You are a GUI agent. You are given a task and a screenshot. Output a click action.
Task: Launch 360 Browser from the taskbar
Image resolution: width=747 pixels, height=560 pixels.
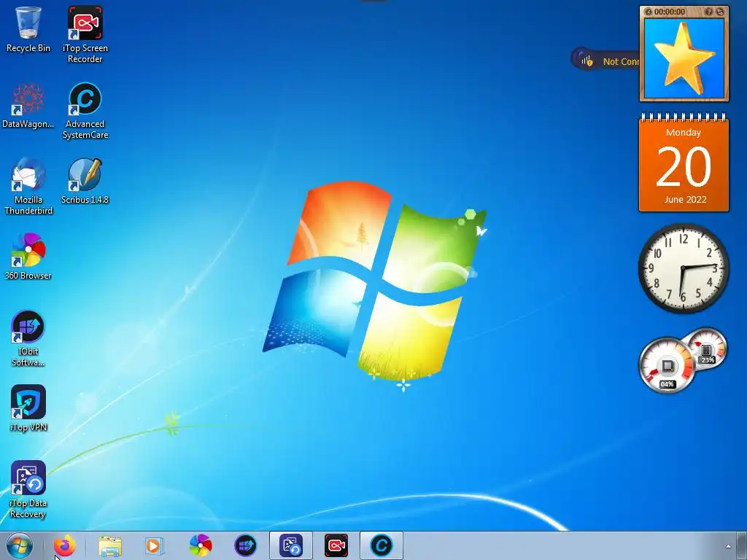(201, 545)
